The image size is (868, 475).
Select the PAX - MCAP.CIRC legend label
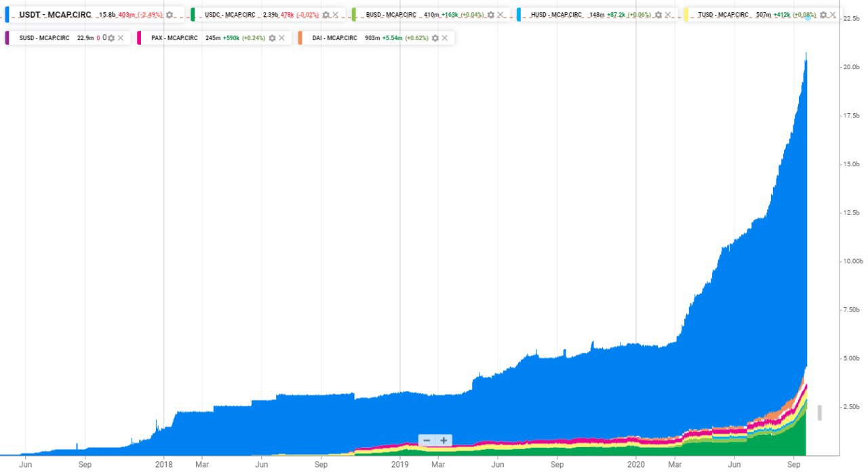pos(174,38)
